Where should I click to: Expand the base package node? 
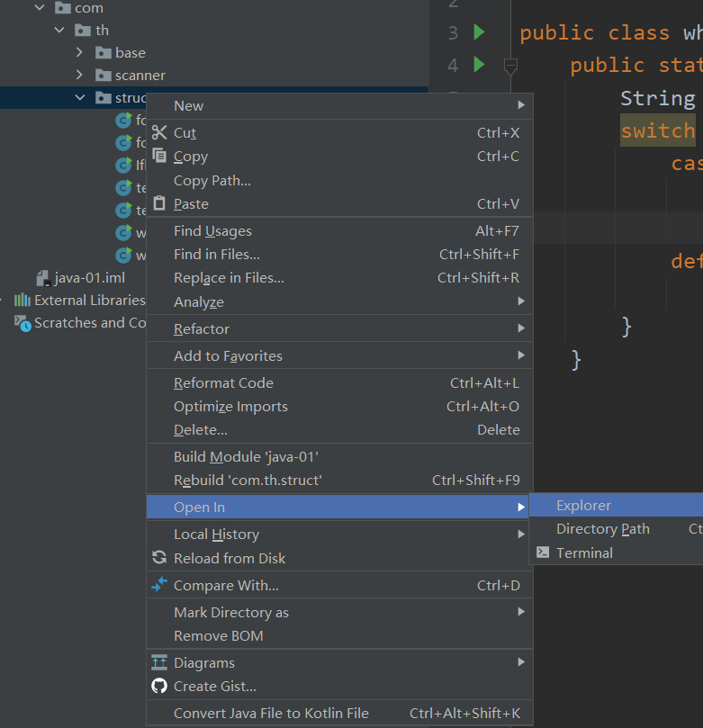coord(79,52)
